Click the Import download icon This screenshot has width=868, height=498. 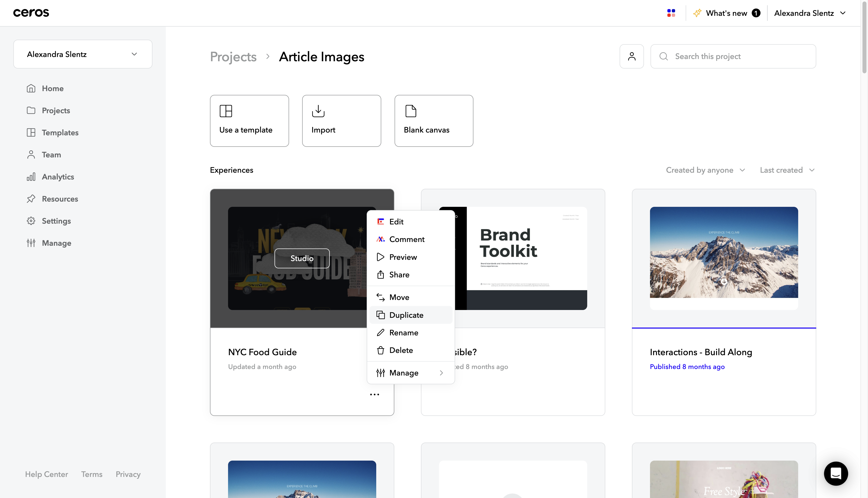pyautogui.click(x=318, y=111)
